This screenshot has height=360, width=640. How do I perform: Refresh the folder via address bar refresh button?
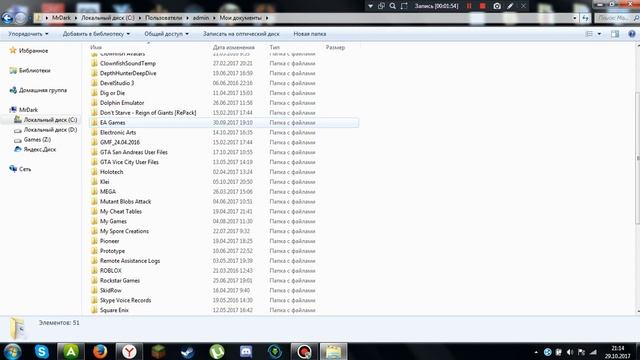pos(586,18)
